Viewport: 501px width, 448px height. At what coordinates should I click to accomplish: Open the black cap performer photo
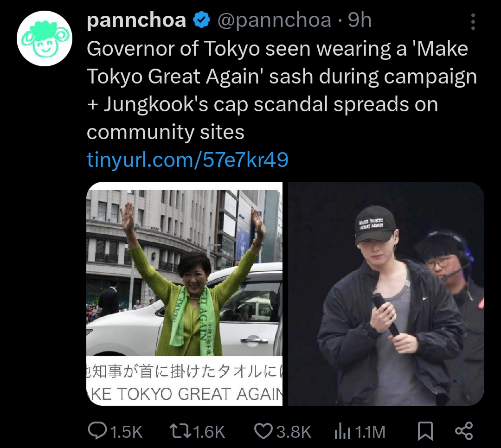386,294
